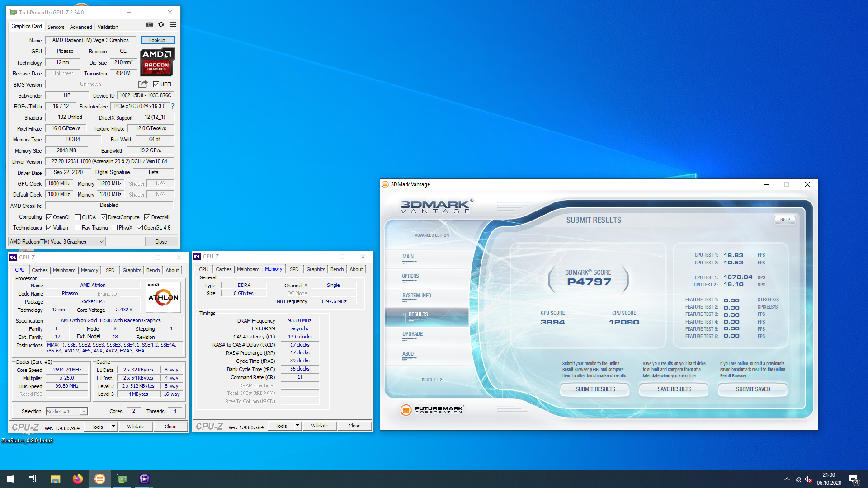Open ABOUT in 3DMark Vantage sidebar
This screenshot has width=868, height=488.
[x=409, y=354]
